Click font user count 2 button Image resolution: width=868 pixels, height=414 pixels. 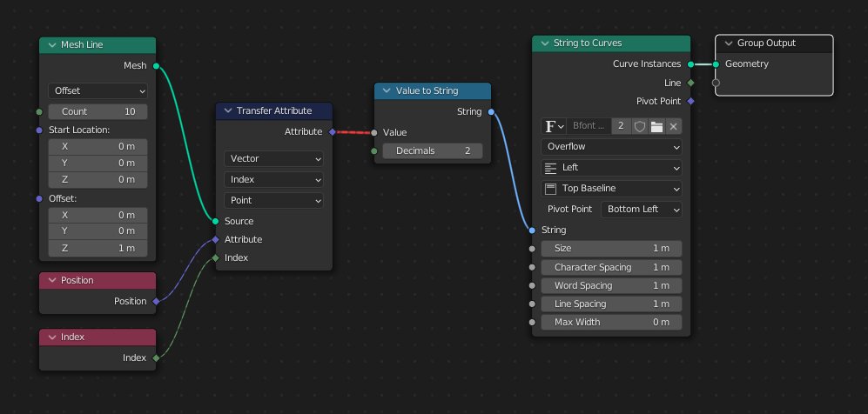621,126
